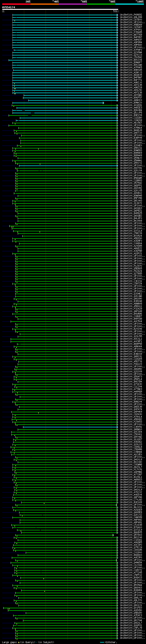Select hit label UniRef100_B4L6F0
Image resolution: width=146 pixels, height=644 pixels.
(131, 218)
